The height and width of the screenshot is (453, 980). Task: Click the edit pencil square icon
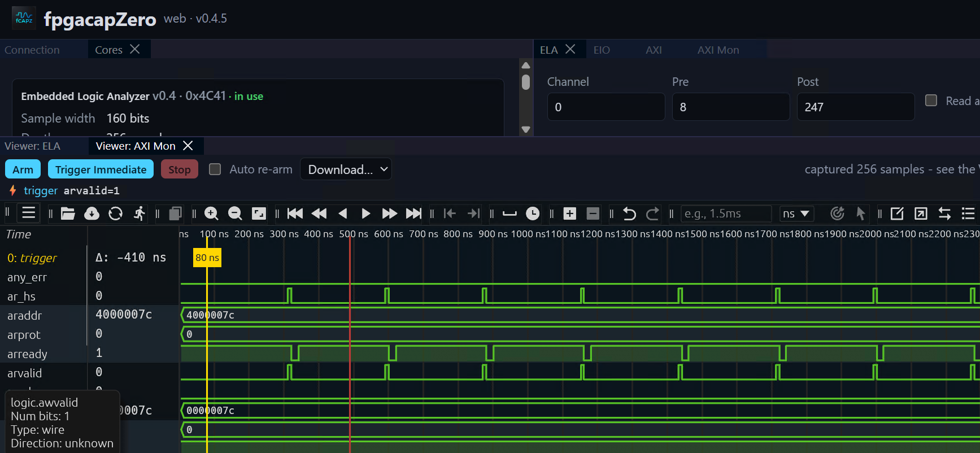[x=897, y=214]
